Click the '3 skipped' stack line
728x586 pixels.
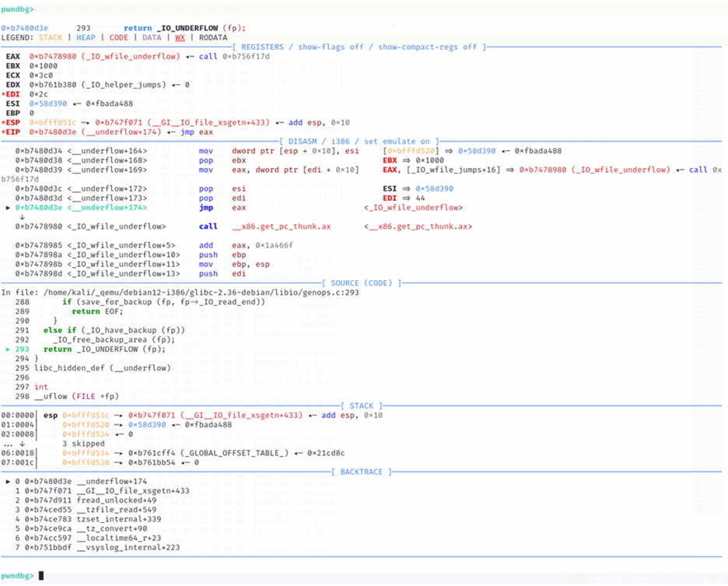pos(83,444)
